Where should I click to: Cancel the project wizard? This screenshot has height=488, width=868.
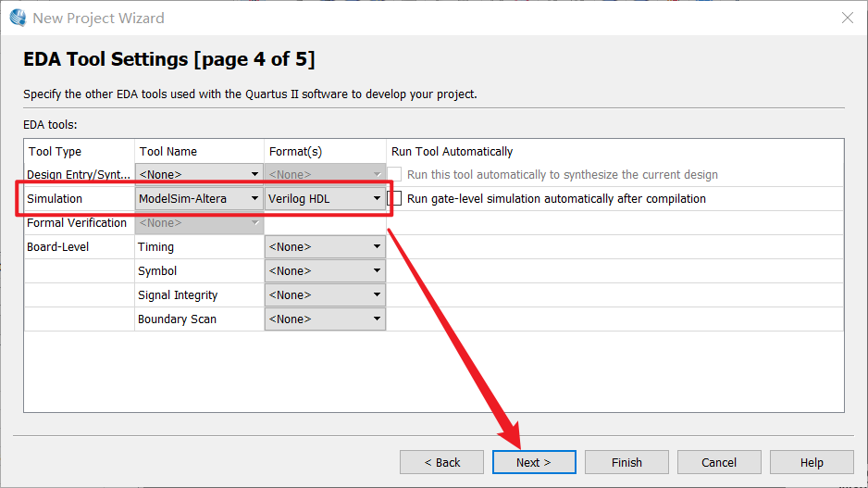pos(719,462)
